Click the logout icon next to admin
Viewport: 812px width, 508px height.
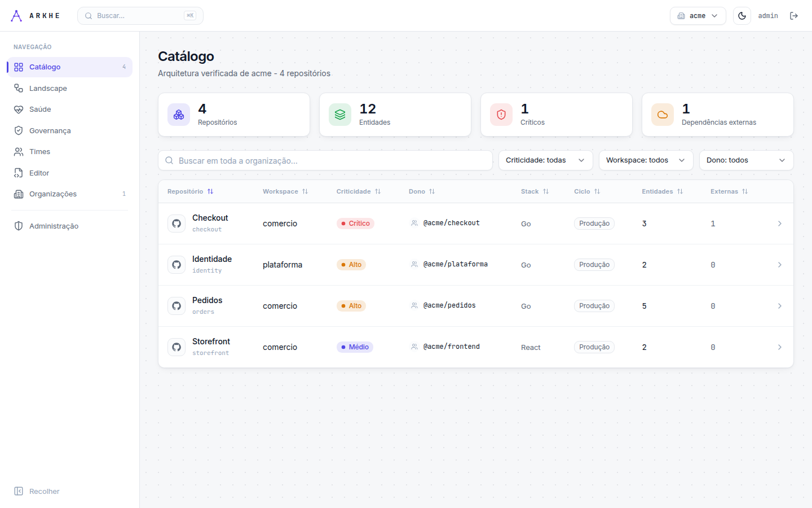coord(794,16)
